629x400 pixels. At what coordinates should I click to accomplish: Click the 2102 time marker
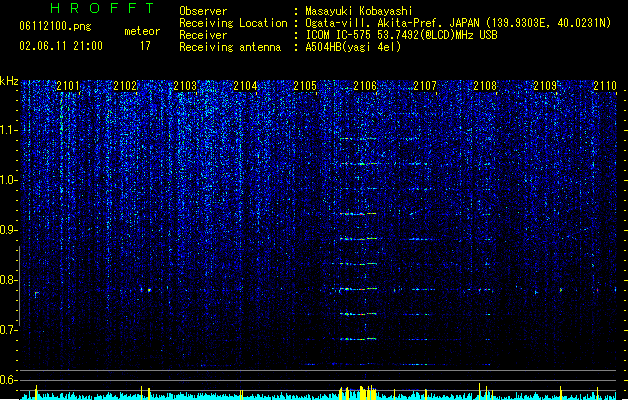pyautogui.click(x=125, y=86)
